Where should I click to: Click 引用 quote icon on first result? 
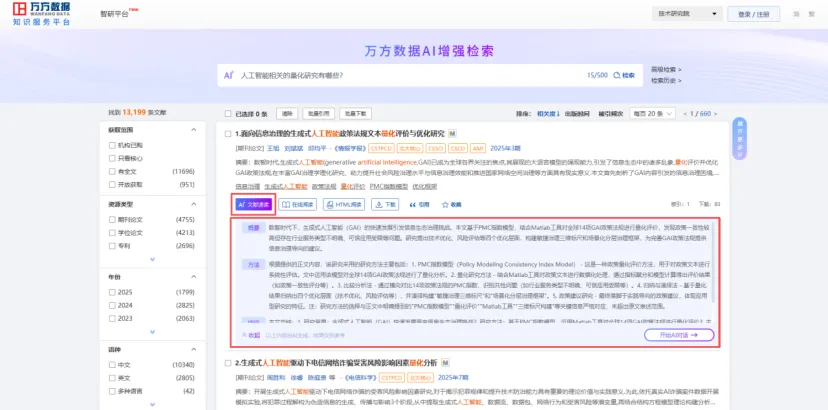pyautogui.click(x=420, y=204)
